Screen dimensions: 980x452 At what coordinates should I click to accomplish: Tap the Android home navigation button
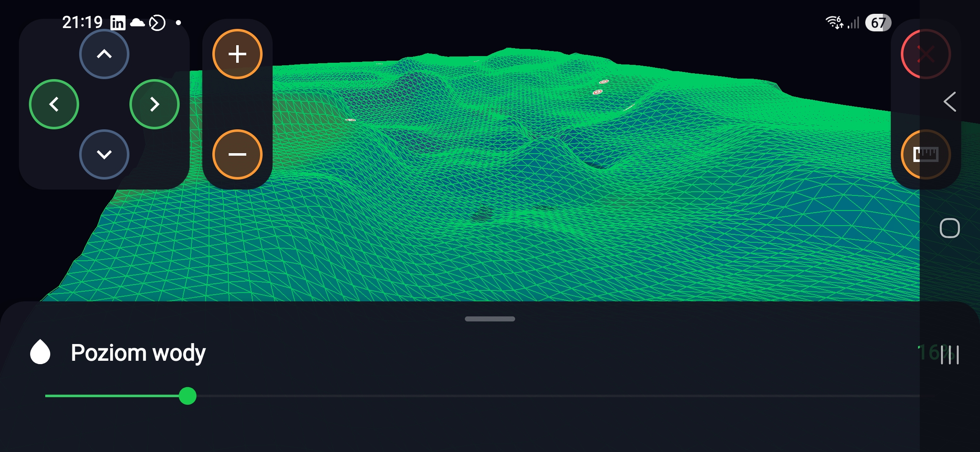pos(949,228)
